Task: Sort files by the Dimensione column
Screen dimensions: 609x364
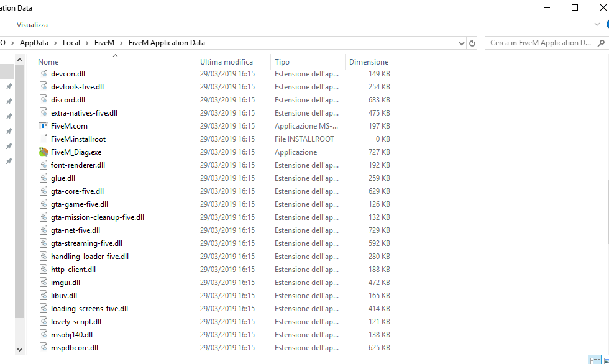Action: click(369, 61)
